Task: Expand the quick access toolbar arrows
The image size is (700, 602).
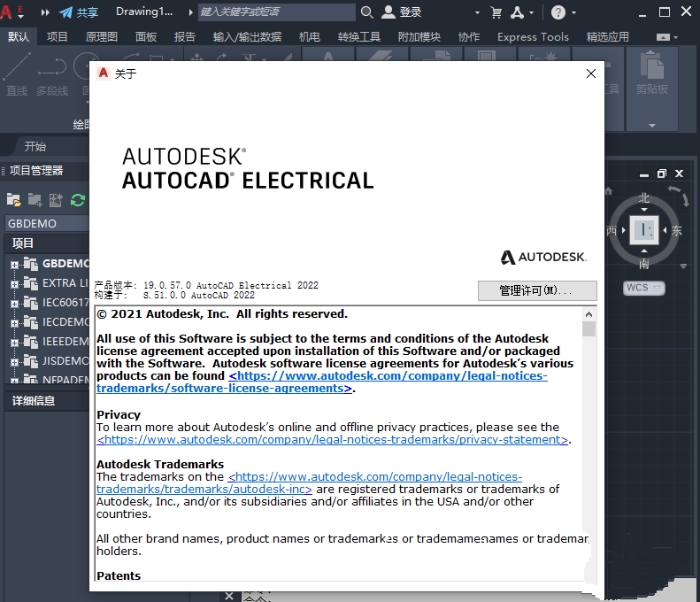Action: (45, 12)
